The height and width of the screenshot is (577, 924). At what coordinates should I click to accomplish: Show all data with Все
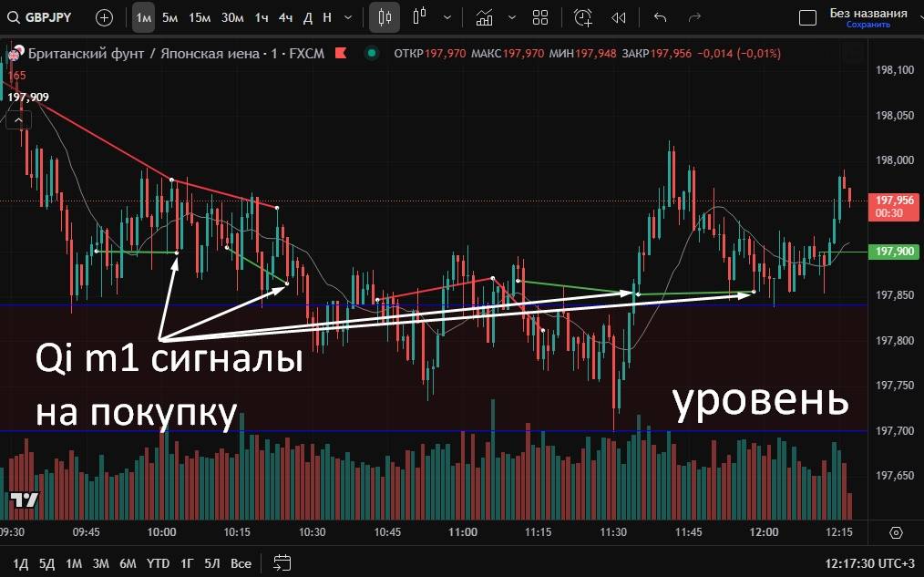[241, 563]
